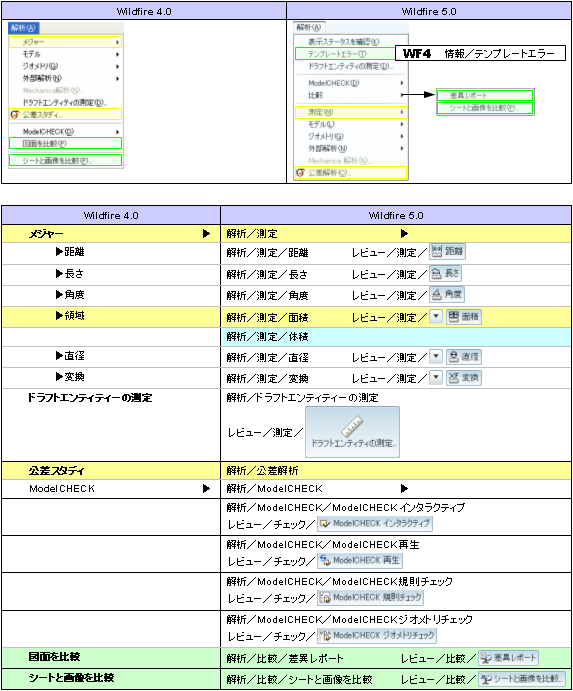Open the 解析(A) menu in Wildfire 4.0

pyautogui.click(x=24, y=28)
